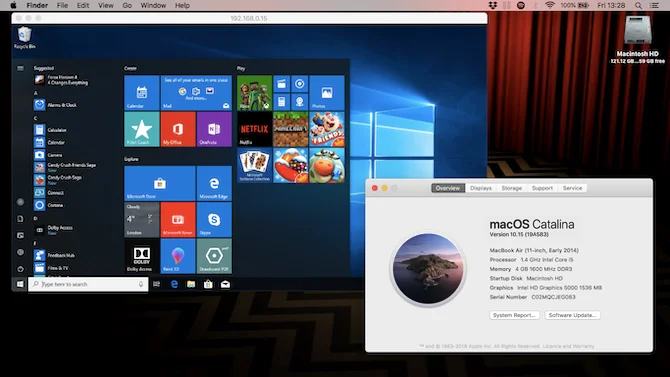Open the Recycle Bin desktop icon
Screen dimensions: 670x377
pyautogui.click(x=24, y=38)
